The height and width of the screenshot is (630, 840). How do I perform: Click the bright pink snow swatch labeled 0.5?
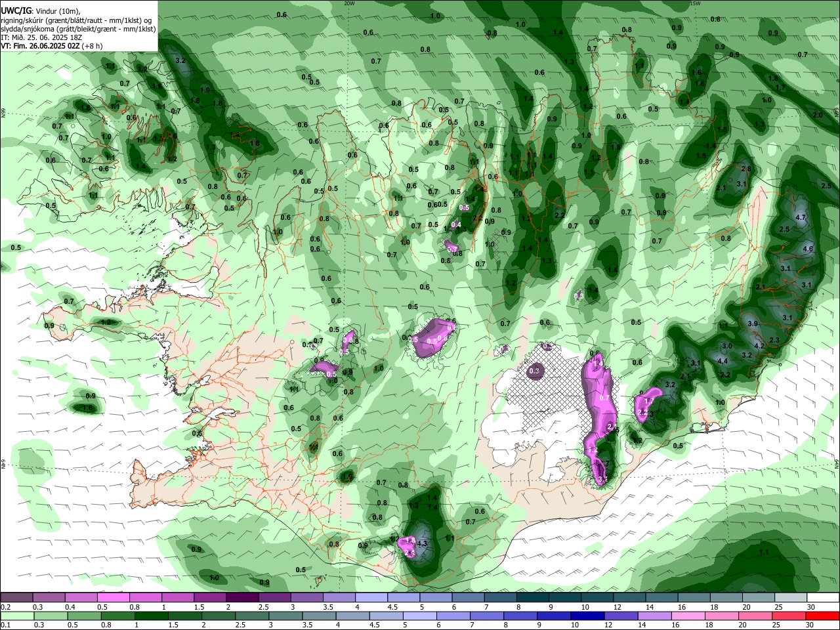(113, 598)
